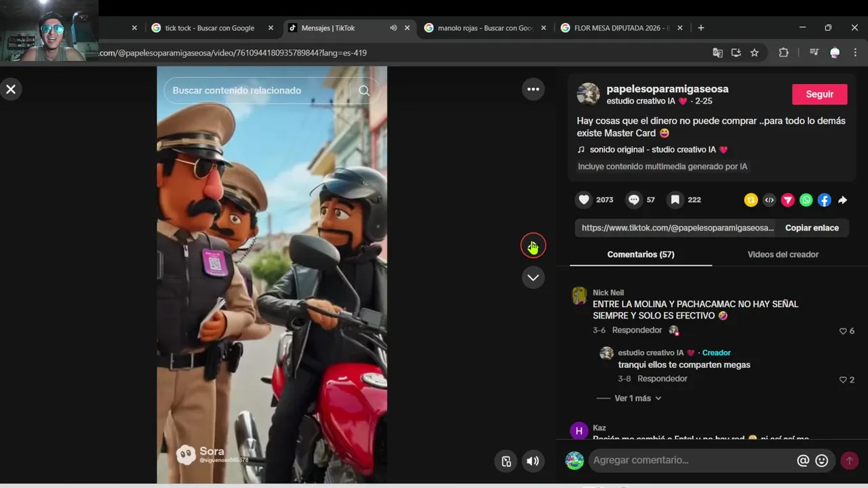This screenshot has width=868, height=488.
Task: Toggle auto-scroll button on the video
Action: click(506, 461)
